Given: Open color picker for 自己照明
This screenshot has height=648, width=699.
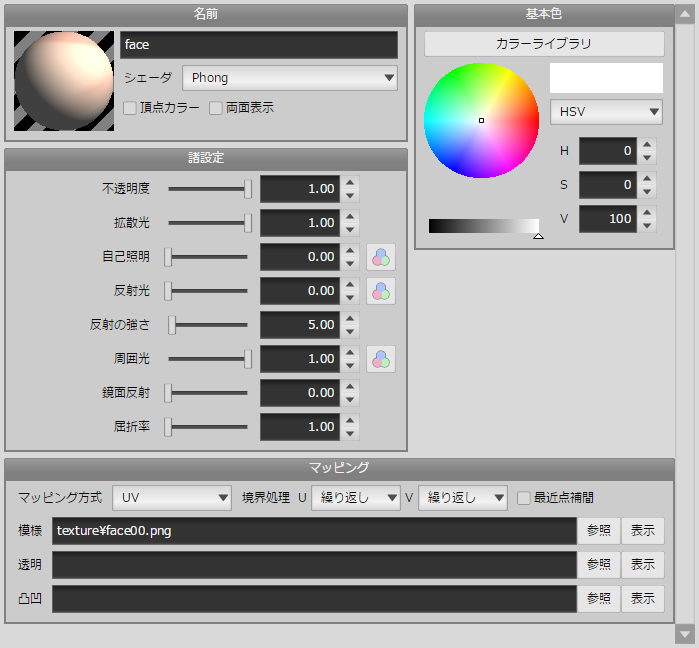Looking at the screenshot, I should (x=381, y=257).
